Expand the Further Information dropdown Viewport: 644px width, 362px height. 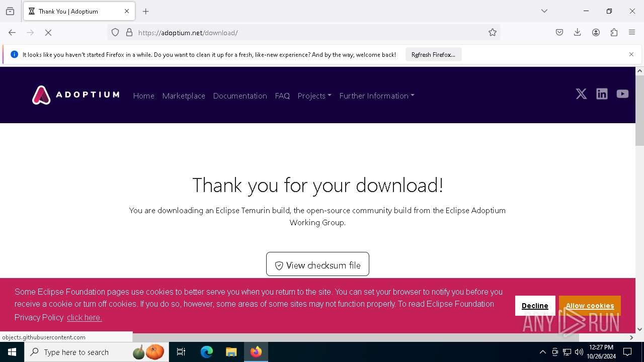[377, 96]
